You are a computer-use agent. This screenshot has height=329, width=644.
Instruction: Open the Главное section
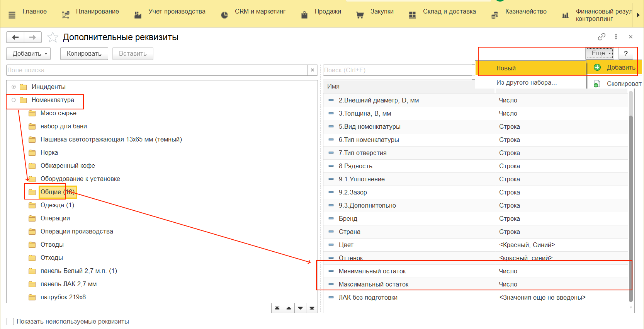tap(34, 12)
